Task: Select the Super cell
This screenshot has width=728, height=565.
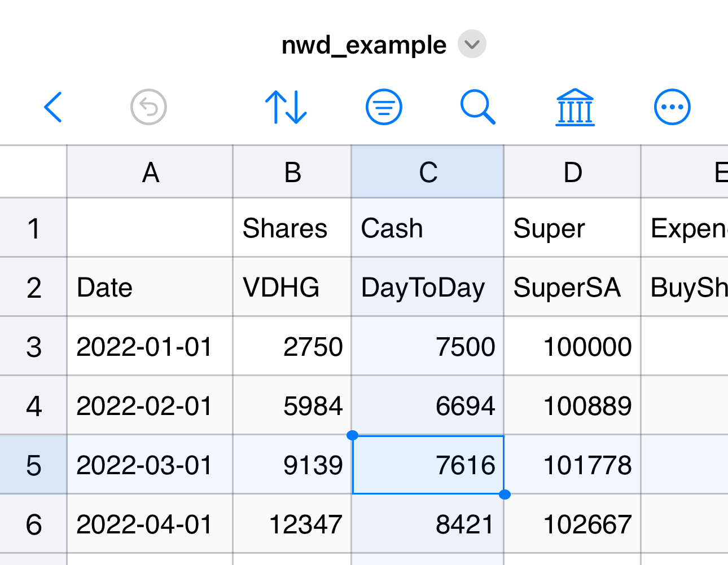Action: (572, 228)
